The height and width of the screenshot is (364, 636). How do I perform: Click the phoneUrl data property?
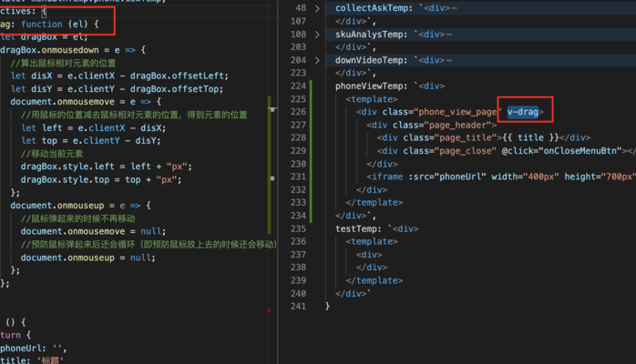click(23, 349)
